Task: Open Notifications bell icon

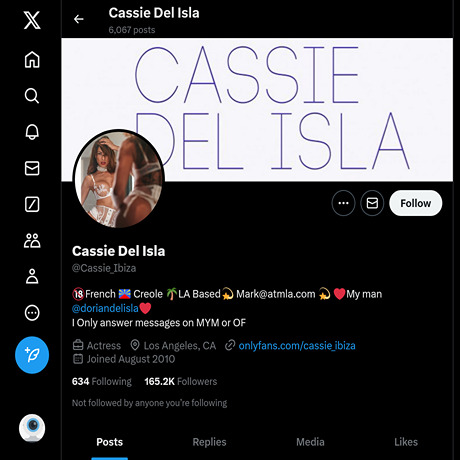Action: (x=32, y=132)
